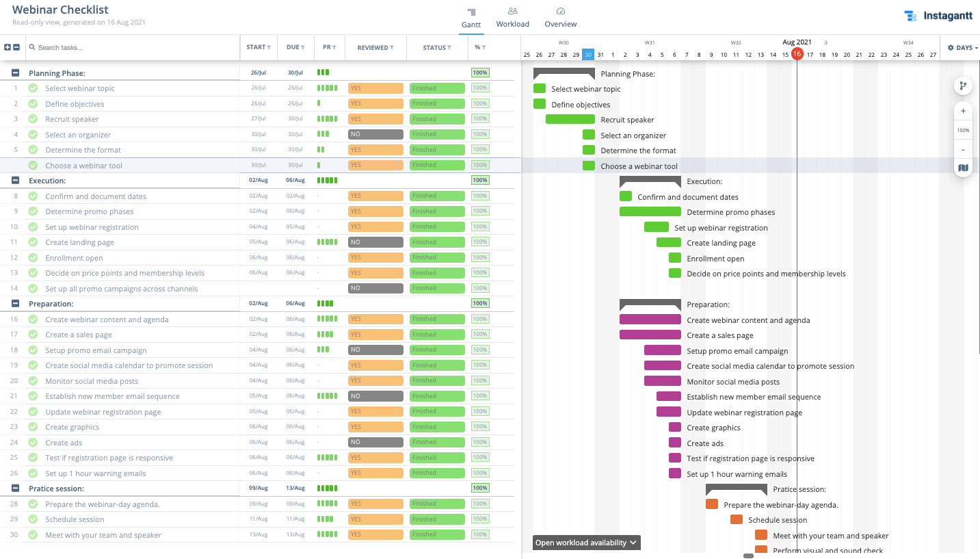
Task: Toggle checkmark for Choose a webinar tool
Action: (x=33, y=166)
